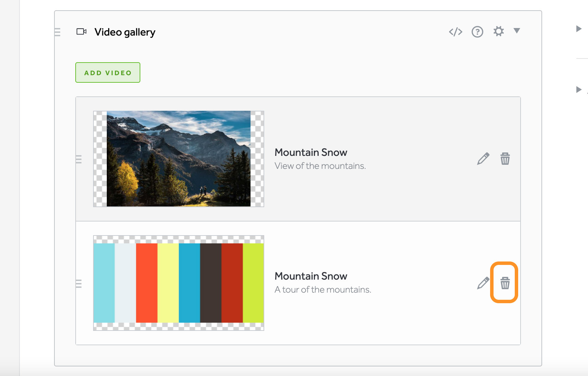Delete the 'View of the mountains' video
Viewport: 588px width, 376px height.
[x=505, y=159]
